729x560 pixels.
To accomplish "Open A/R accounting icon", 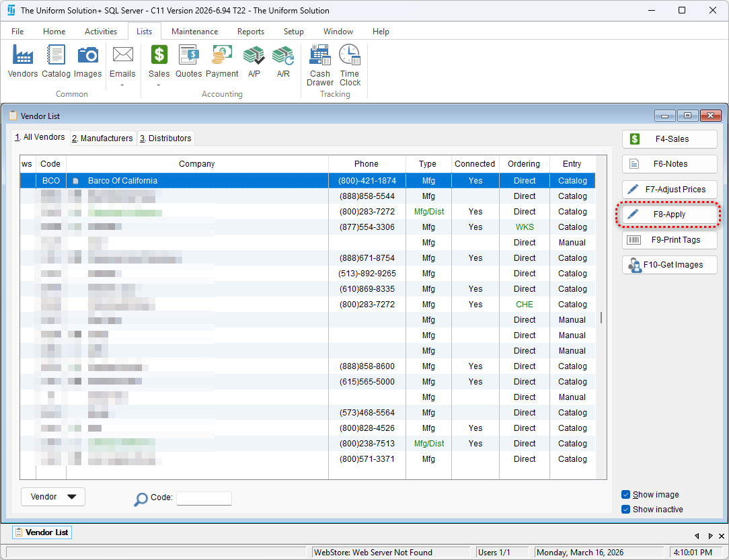I will coord(283,62).
